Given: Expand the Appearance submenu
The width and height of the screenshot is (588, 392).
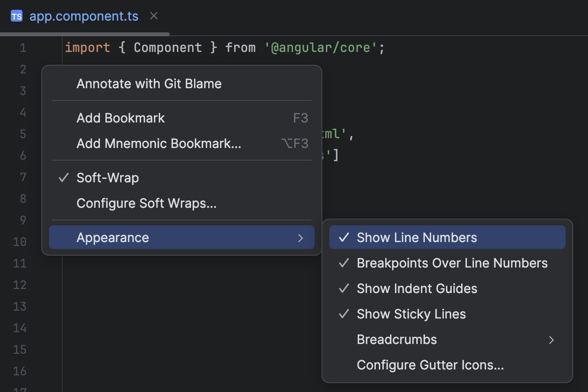Looking at the screenshot, I should (113, 237).
